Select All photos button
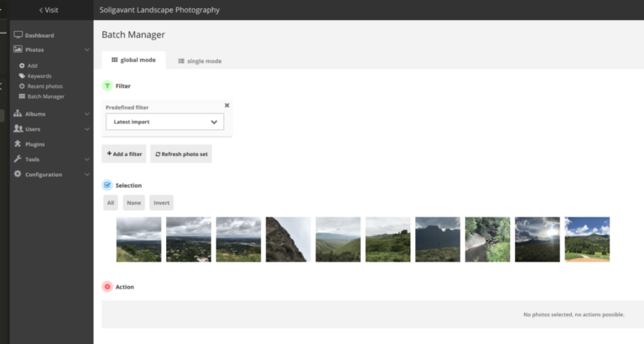This screenshot has height=344, width=644. tap(111, 202)
